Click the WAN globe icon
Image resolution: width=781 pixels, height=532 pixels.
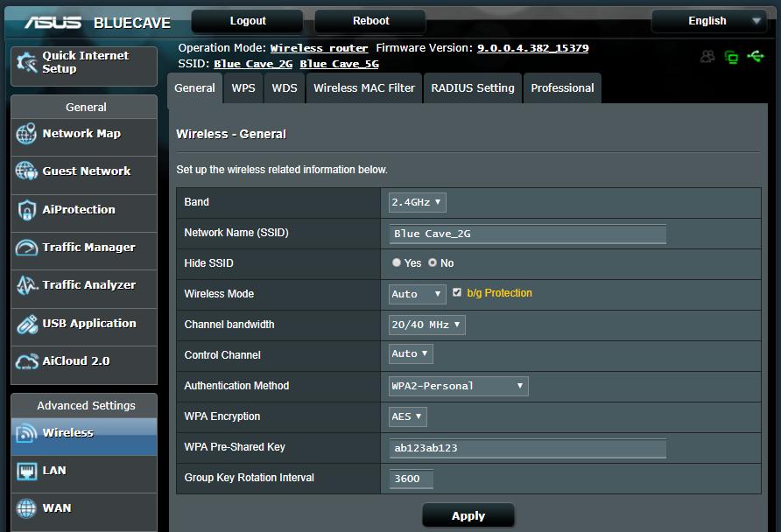26,508
